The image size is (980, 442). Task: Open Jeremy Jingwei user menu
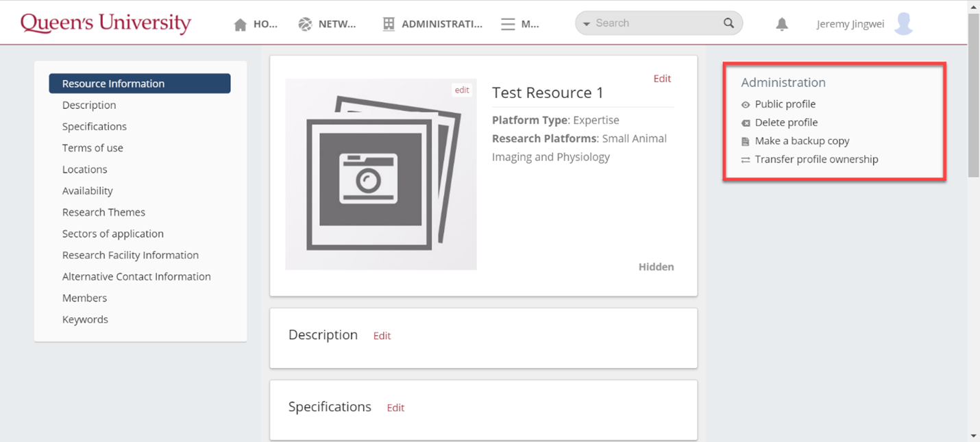tap(850, 24)
